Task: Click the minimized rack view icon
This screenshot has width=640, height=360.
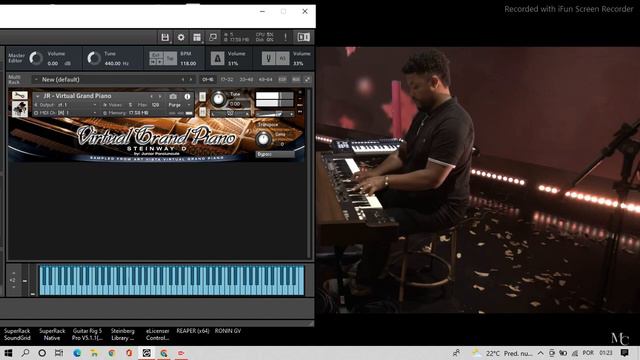Action: (x=213, y=38)
